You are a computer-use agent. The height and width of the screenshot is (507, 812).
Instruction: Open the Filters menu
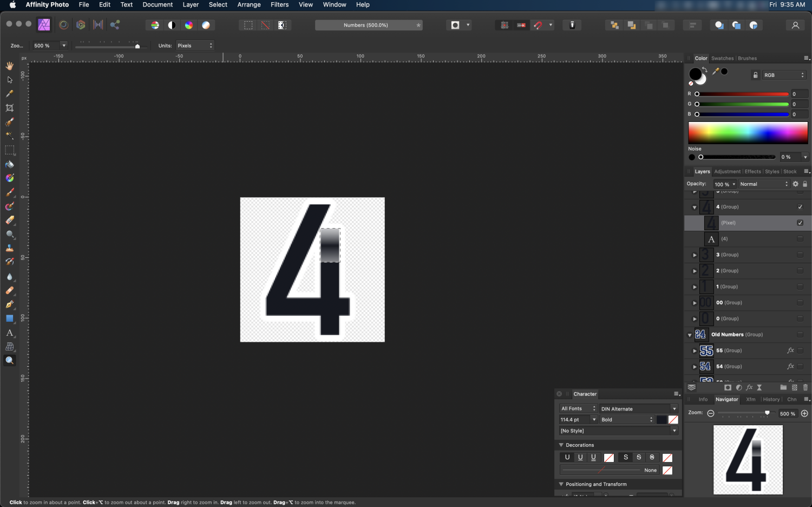279,5
